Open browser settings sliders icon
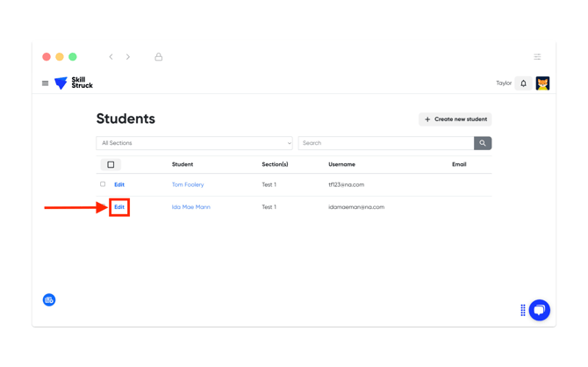The image size is (588, 367). click(x=537, y=57)
